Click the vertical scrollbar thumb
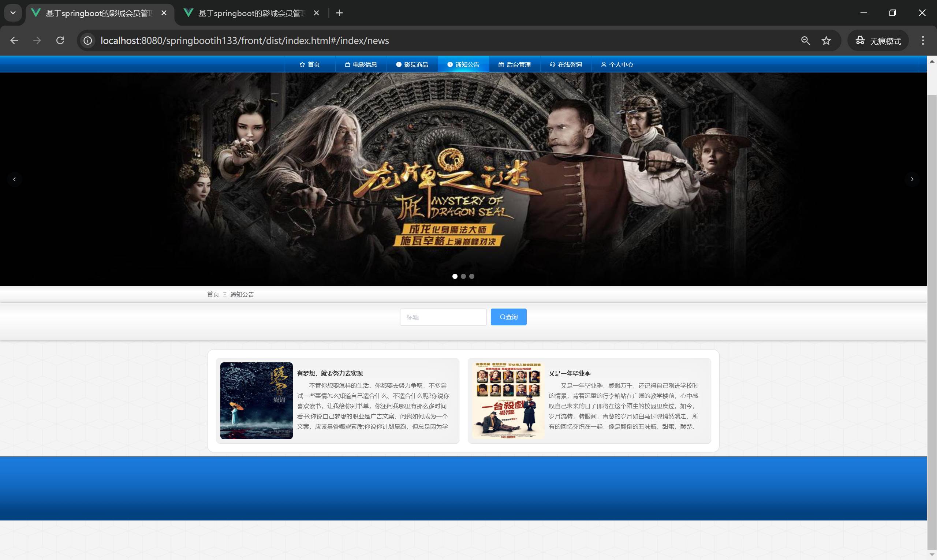 (932, 322)
